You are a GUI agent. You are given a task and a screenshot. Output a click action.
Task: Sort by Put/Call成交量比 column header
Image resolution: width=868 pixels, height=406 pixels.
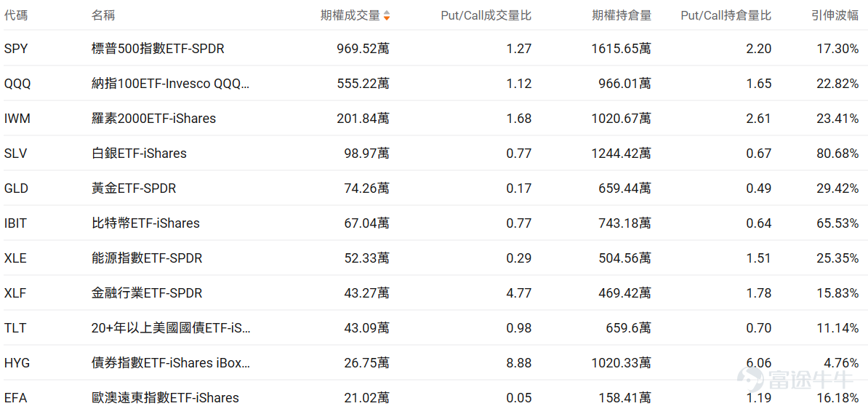click(x=486, y=15)
